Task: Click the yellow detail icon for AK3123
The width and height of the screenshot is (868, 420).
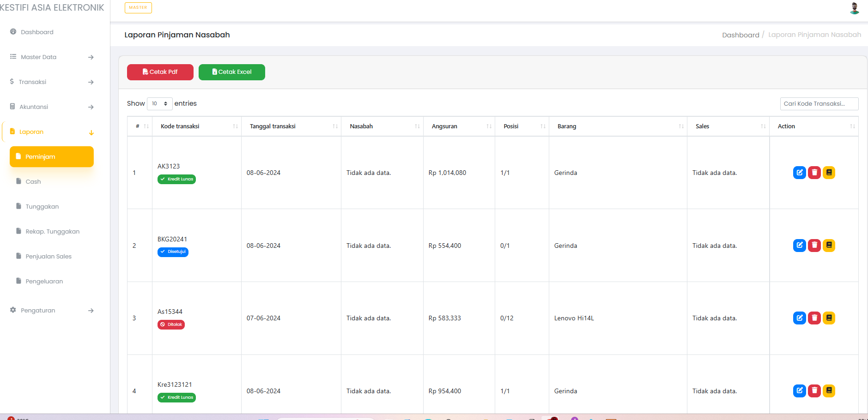Action: click(829, 173)
